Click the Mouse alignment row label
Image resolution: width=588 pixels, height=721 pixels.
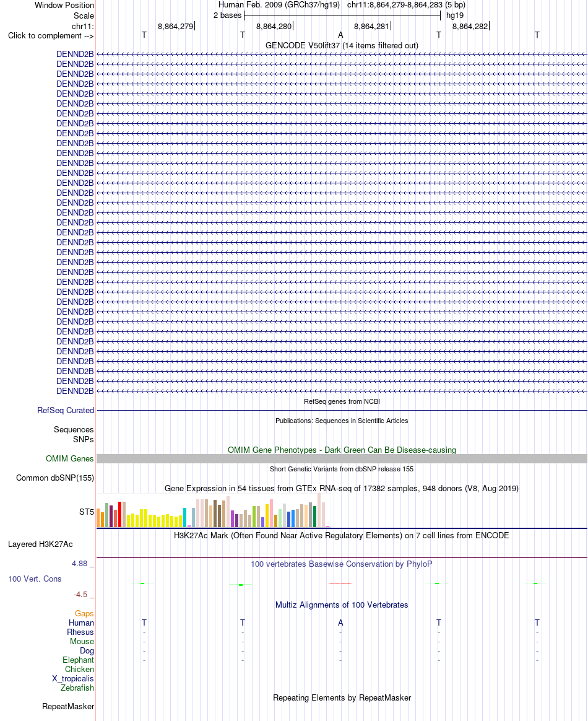(82, 641)
